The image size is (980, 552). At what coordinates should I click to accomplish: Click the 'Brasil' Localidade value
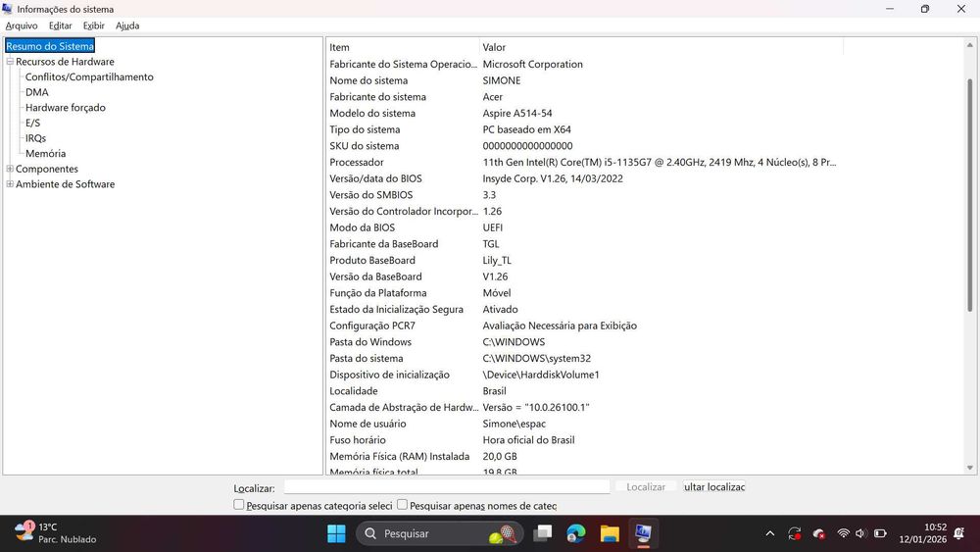[x=494, y=390]
